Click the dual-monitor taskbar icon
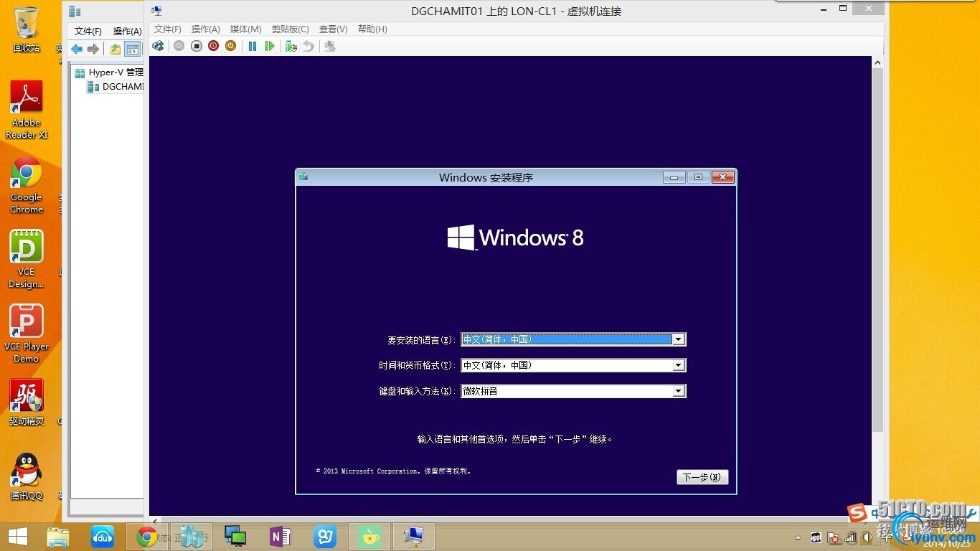980x551 pixels. [236, 537]
